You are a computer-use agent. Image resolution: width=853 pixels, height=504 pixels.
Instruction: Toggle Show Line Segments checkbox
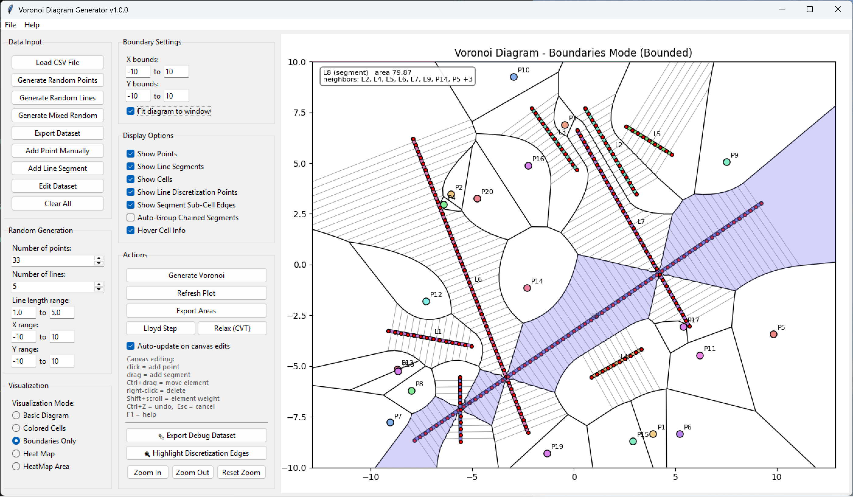coord(131,166)
